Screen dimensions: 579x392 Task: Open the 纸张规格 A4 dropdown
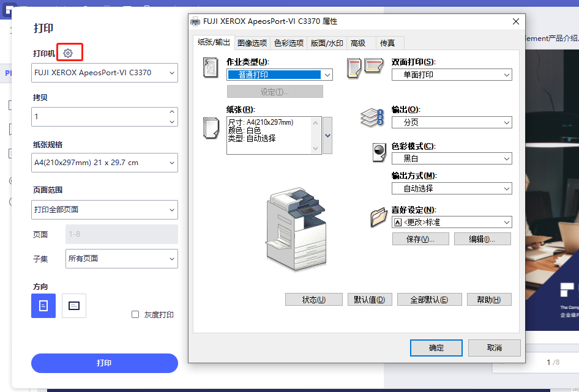[104, 163]
